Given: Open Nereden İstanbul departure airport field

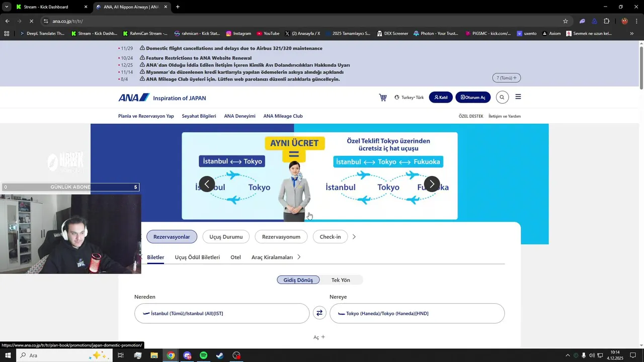Looking at the screenshot, I should (222, 313).
